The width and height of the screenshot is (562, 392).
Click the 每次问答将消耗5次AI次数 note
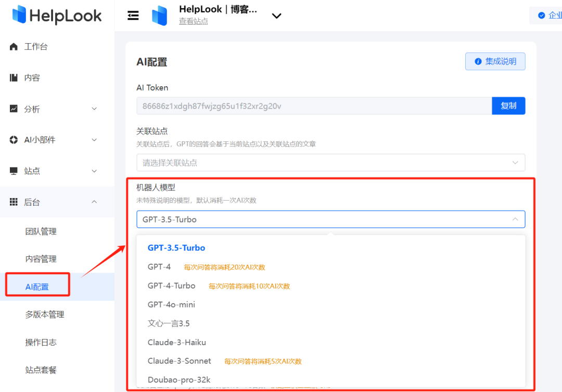coord(263,361)
